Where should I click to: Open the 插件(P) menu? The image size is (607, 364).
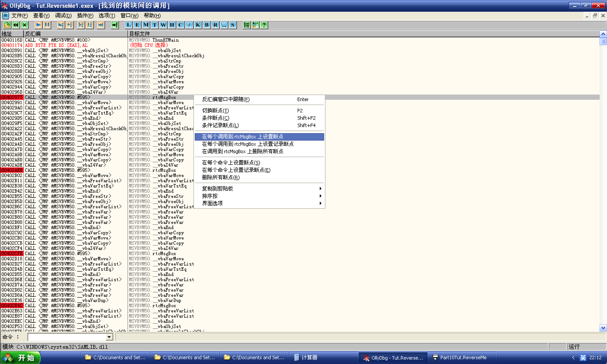click(x=85, y=15)
